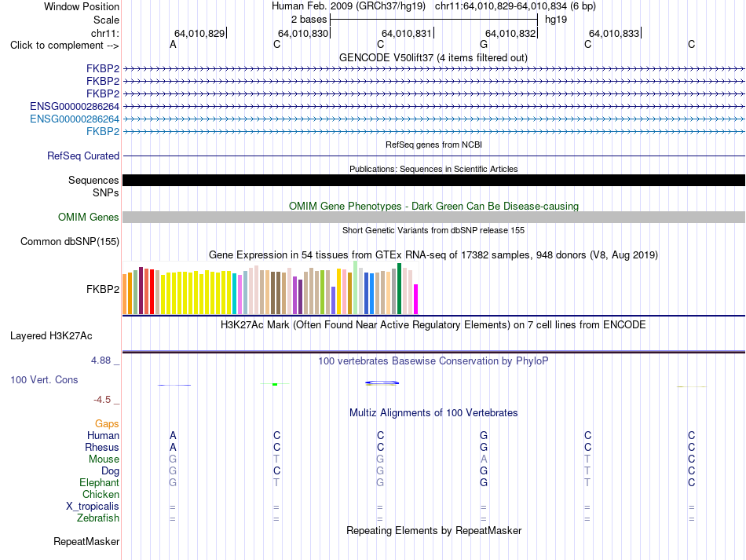Click the magenta bar in GTEx chart
Viewport: 746px width, 560px height.
click(416, 299)
